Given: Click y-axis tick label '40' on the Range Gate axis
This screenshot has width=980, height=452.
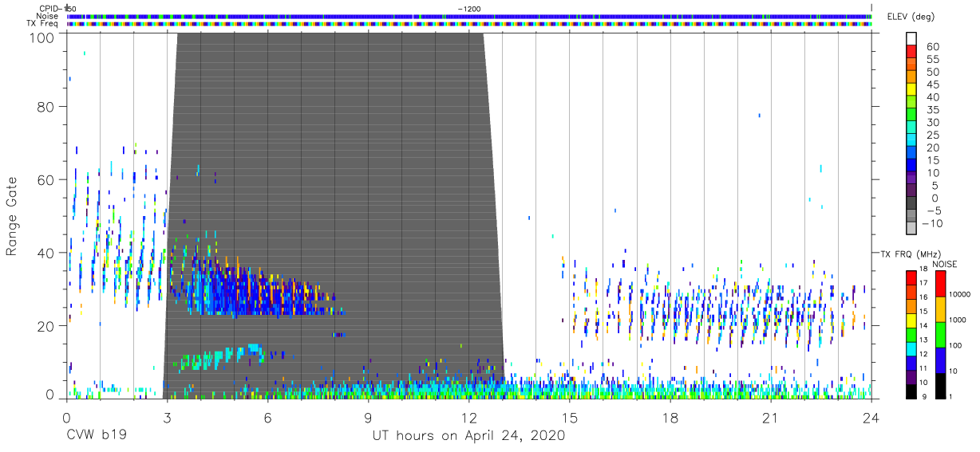Looking at the screenshot, I should [46, 253].
